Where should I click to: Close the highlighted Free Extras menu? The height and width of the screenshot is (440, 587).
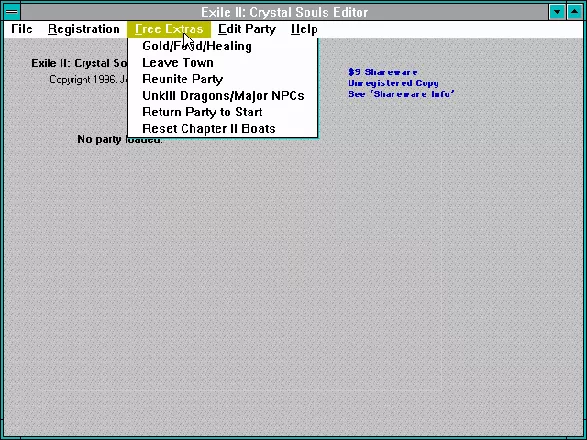[x=169, y=29]
